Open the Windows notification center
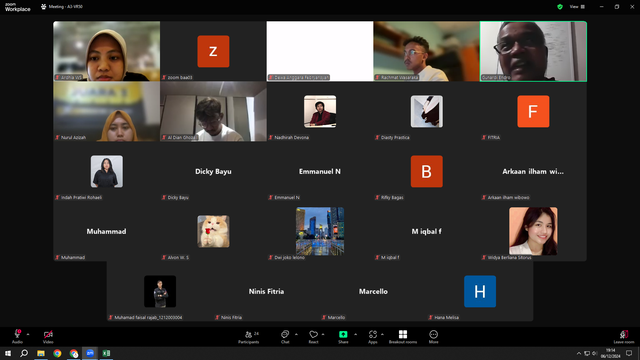 coord(629,353)
